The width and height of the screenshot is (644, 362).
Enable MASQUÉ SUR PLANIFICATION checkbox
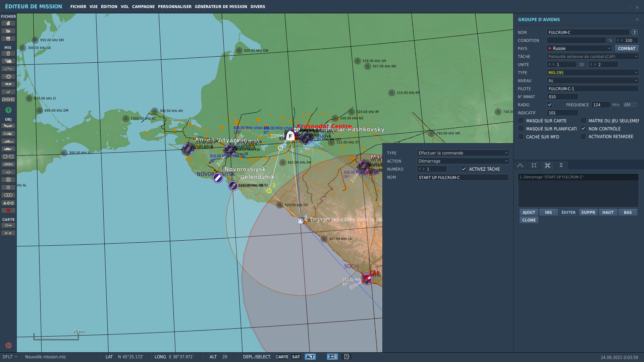click(x=521, y=128)
